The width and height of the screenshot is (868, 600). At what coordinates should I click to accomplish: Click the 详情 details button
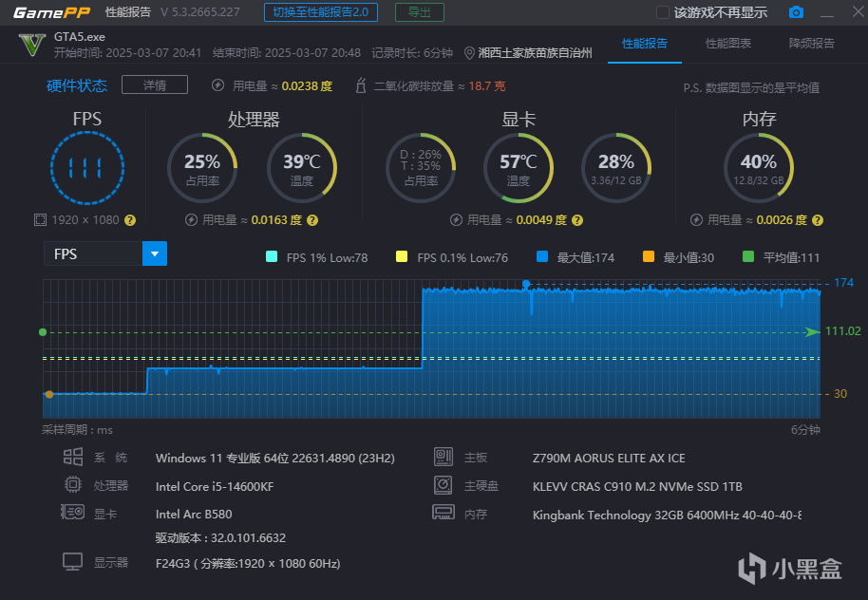[x=155, y=84]
